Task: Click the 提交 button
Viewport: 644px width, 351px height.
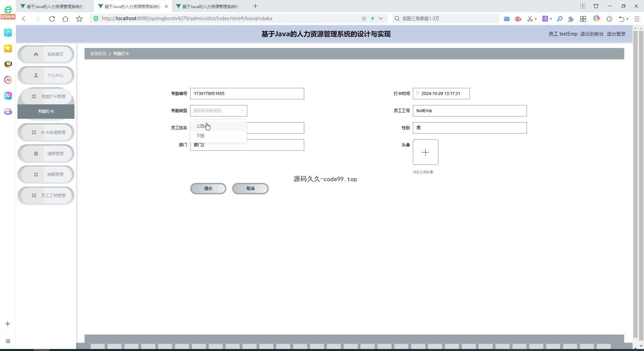Action: pyautogui.click(x=208, y=189)
